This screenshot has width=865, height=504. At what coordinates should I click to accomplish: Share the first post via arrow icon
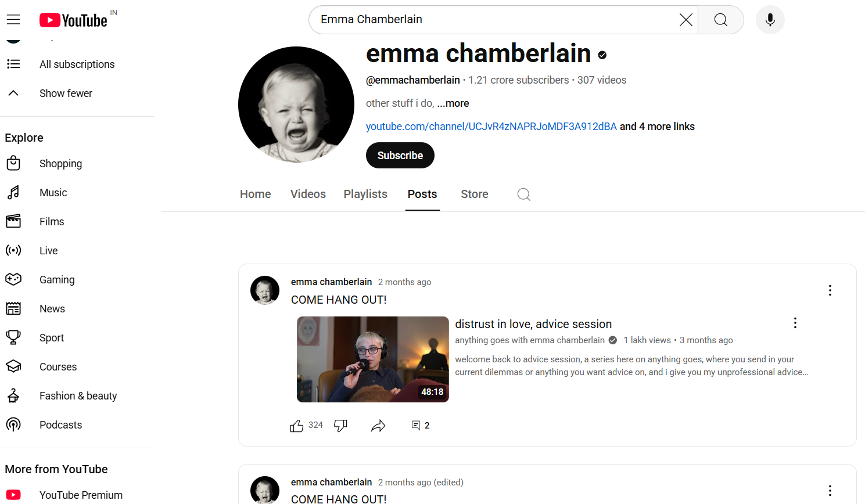378,426
